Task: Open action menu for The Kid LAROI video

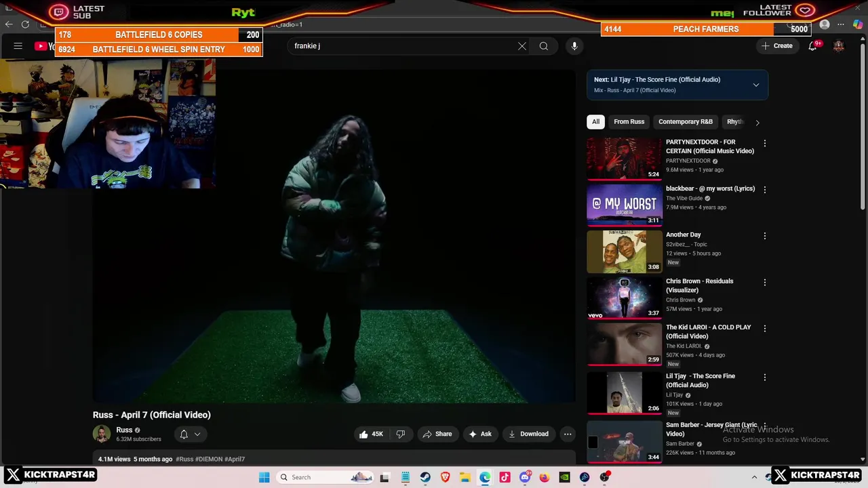Action: click(765, 328)
